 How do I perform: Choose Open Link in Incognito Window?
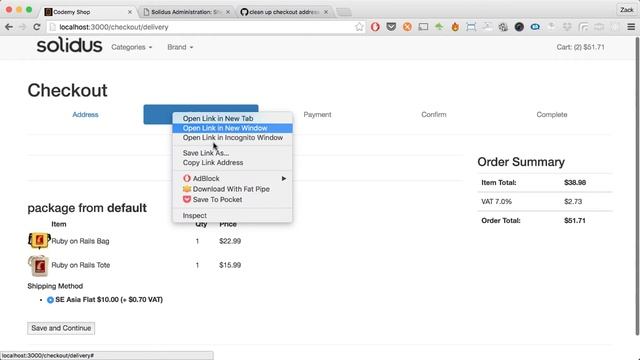pos(232,138)
